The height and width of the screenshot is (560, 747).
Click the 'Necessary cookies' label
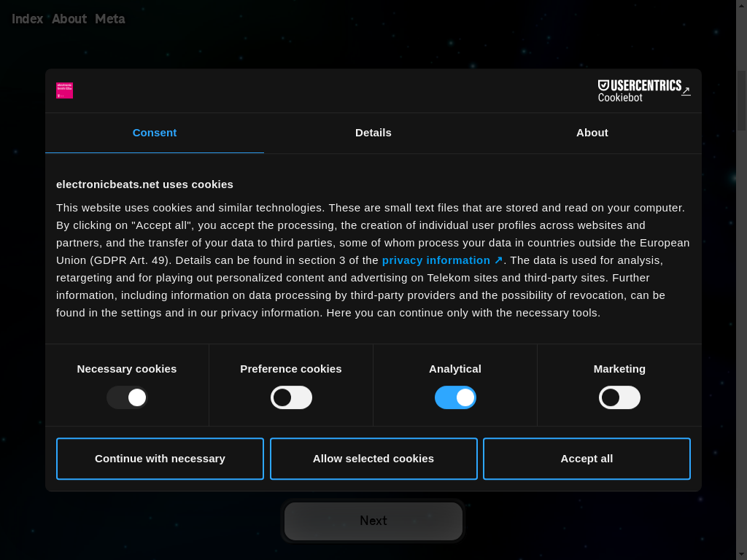(x=127, y=369)
